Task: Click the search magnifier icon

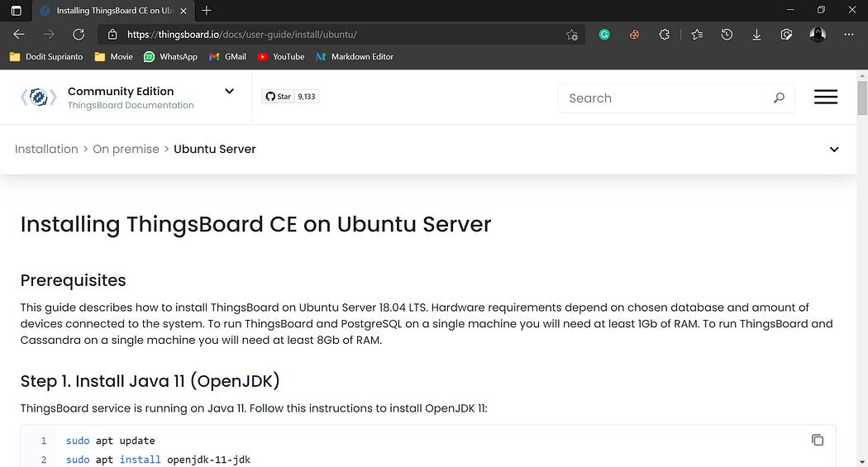Action: pyautogui.click(x=779, y=98)
